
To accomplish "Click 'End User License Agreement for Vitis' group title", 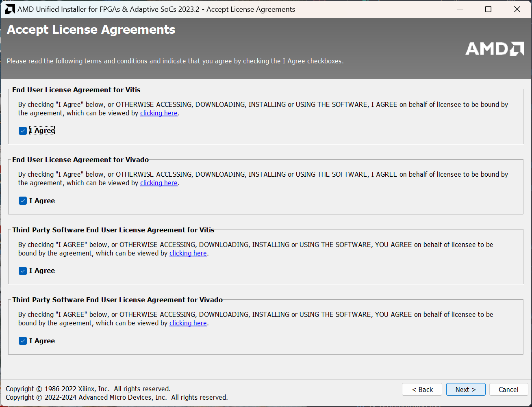I will [x=76, y=90].
